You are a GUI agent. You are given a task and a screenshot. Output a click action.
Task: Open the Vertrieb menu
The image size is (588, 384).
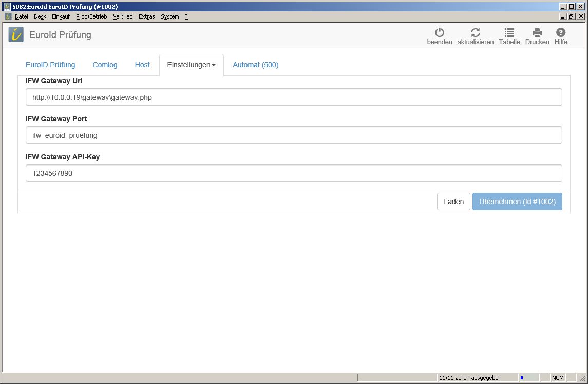tap(123, 16)
